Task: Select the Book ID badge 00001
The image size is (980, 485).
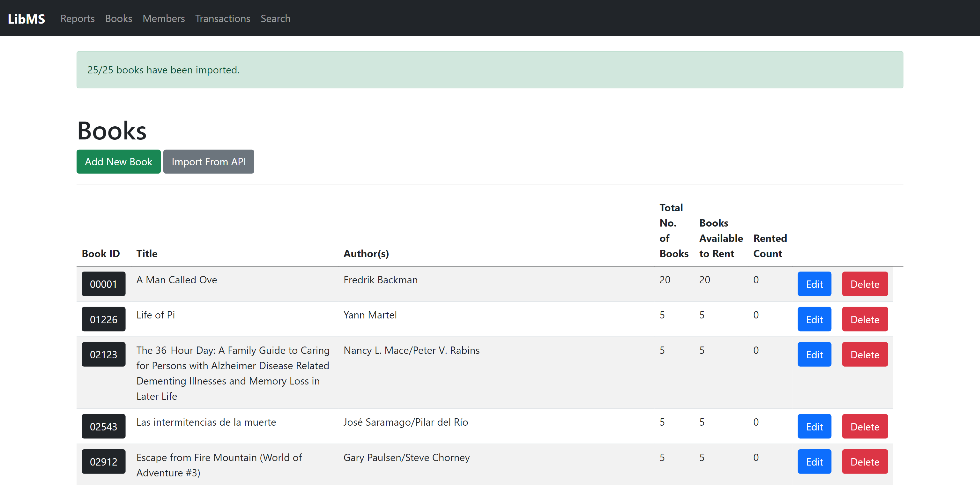Action: [103, 284]
